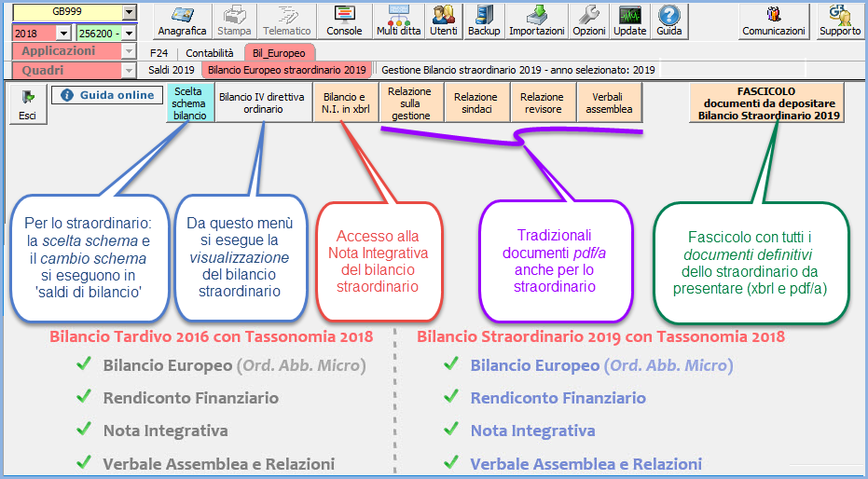Expand the Applicazioni dropdown
Screen dimensions: 868x479
tap(129, 52)
